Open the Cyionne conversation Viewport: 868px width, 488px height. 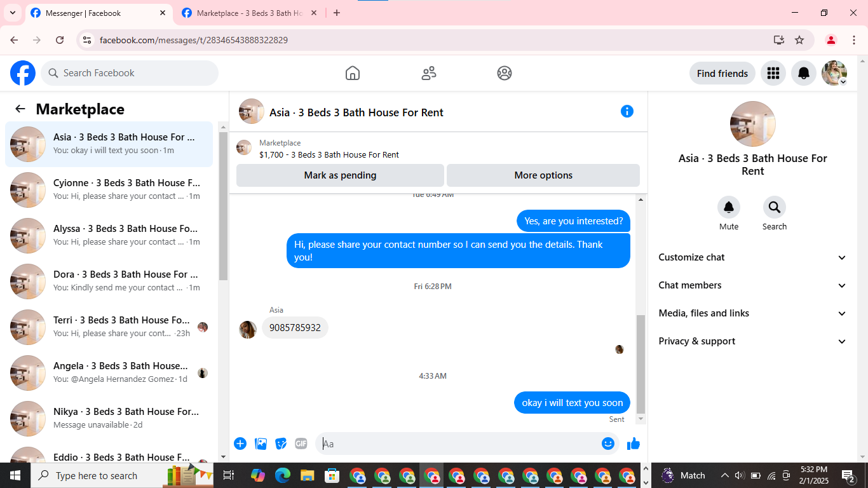pyautogui.click(x=109, y=190)
